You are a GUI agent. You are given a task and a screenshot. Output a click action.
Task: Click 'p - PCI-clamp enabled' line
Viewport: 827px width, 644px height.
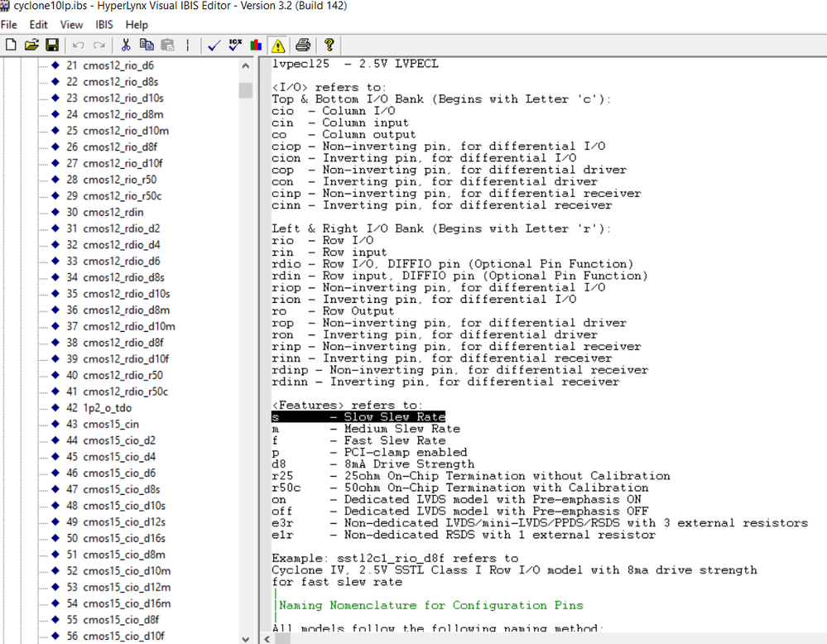click(x=369, y=453)
